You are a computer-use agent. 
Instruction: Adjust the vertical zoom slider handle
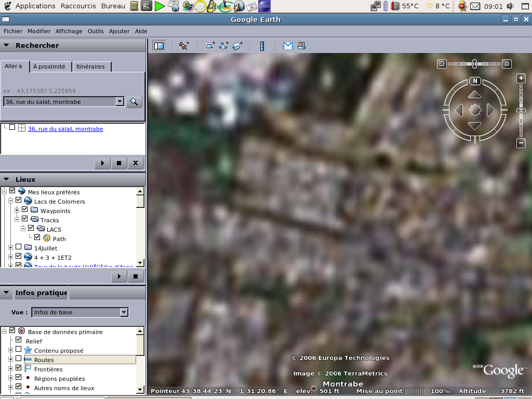point(521,111)
